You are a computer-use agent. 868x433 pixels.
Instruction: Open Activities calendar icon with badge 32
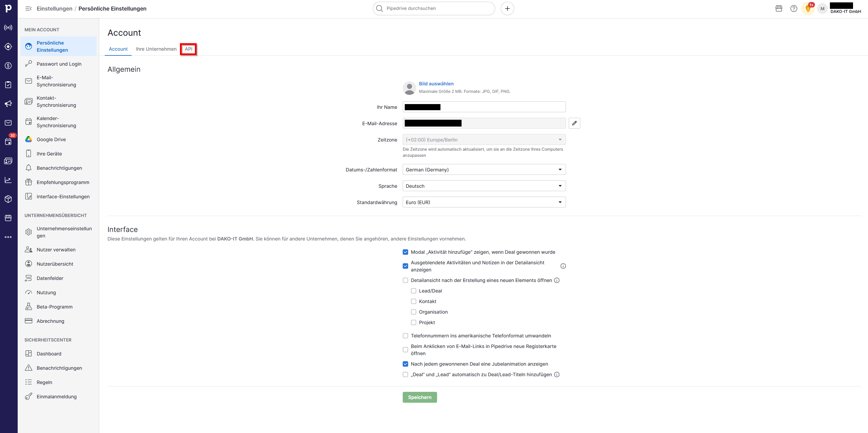(x=9, y=142)
